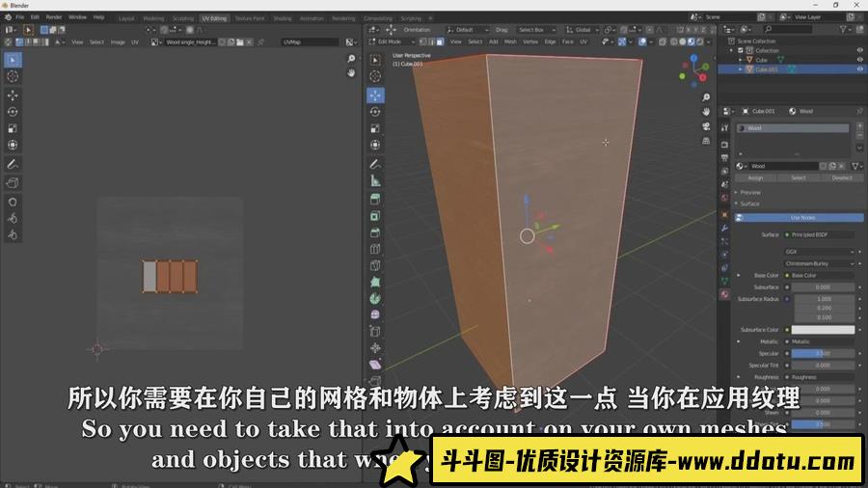Screen dimensions: 868x488
Task: Select the Smooth vertices tool
Action: [x=375, y=314]
